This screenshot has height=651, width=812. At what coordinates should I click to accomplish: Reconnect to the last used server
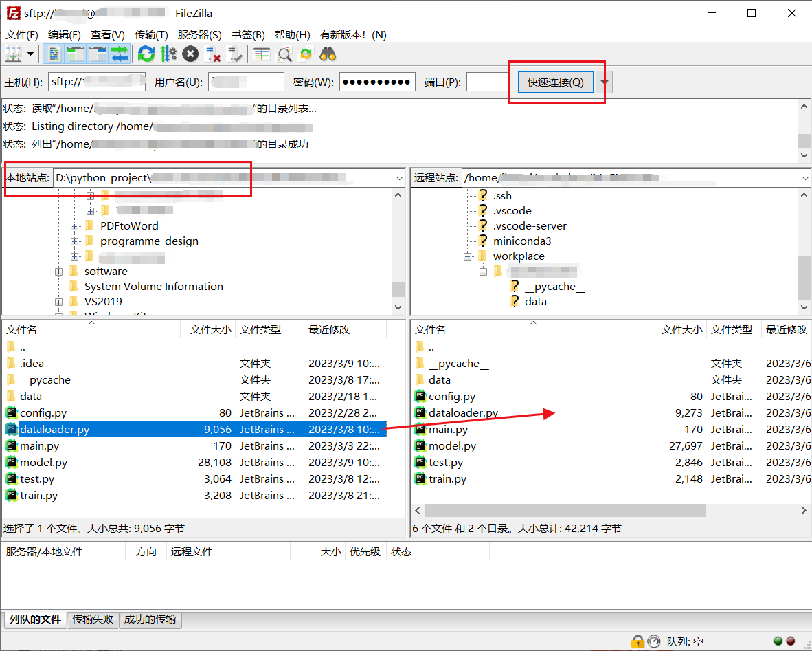coord(234,54)
